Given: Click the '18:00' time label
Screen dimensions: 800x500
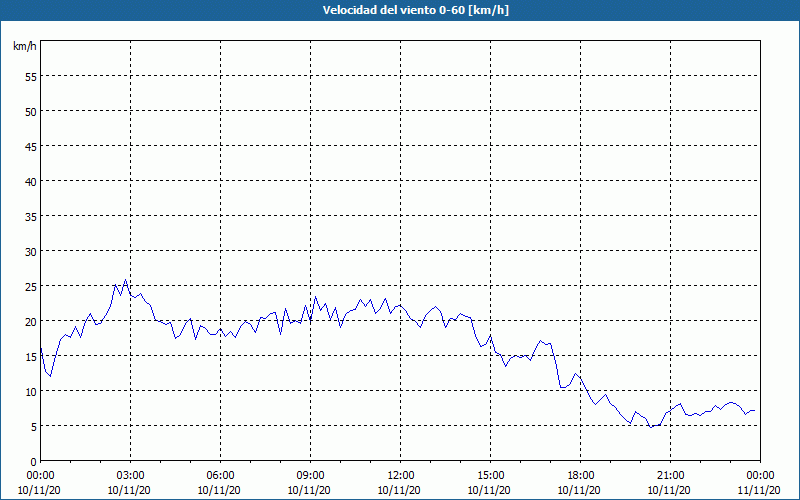Looking at the screenshot, I should (581, 476).
